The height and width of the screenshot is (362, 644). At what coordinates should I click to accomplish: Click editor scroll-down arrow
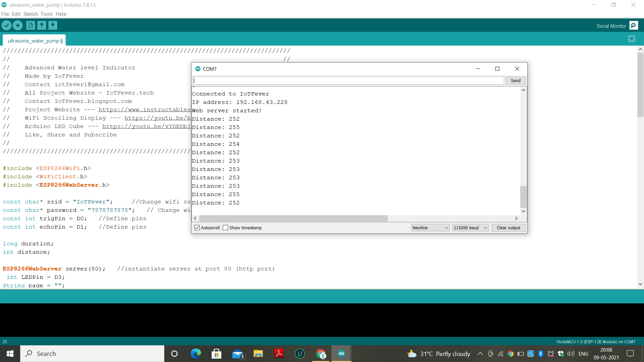640,284
